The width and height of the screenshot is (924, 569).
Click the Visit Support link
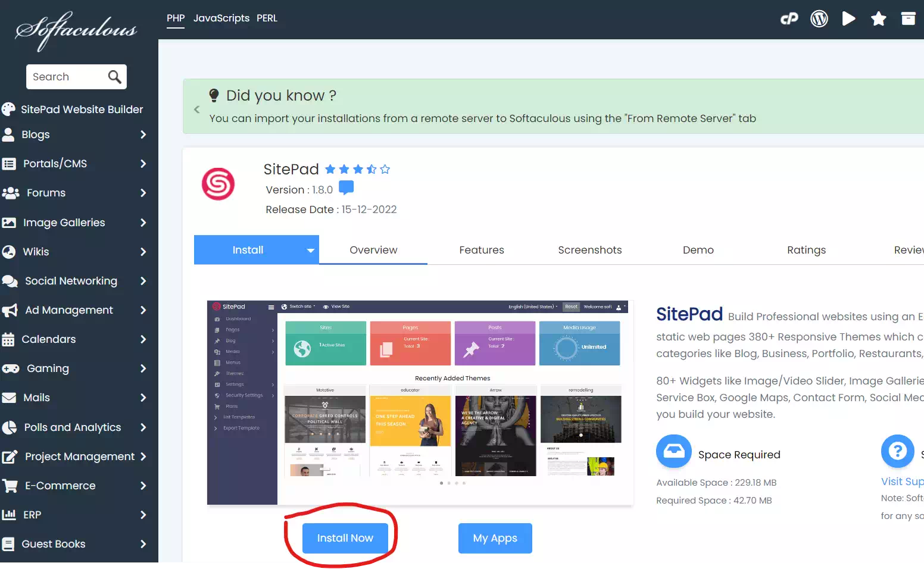902,482
